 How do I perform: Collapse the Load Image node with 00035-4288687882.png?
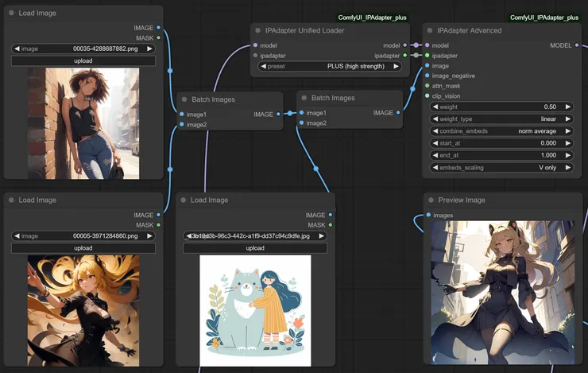[x=11, y=13]
